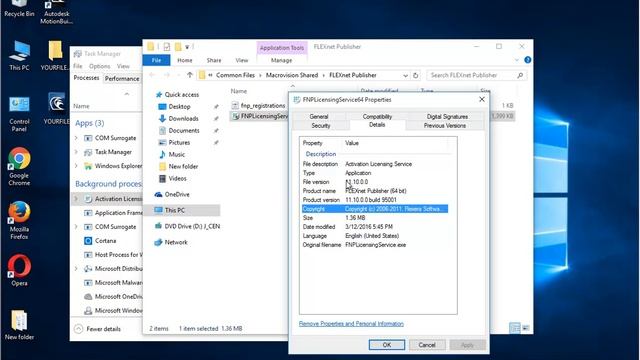Select the YOURFILE folder icon on desktop

click(x=56, y=56)
